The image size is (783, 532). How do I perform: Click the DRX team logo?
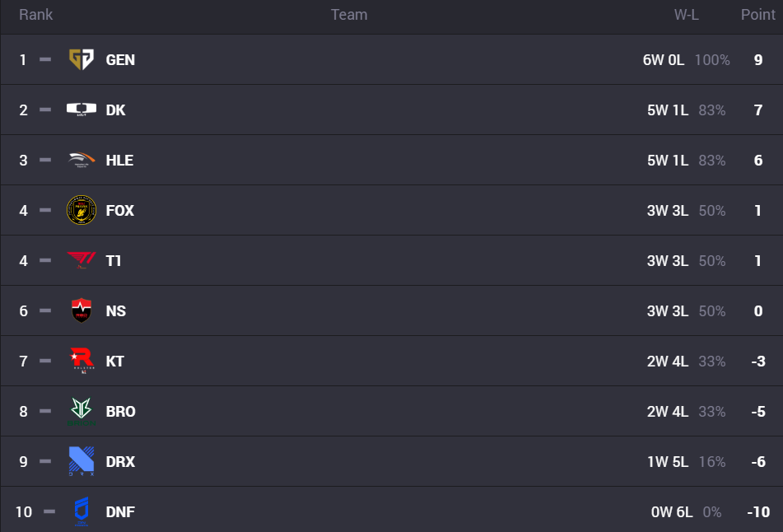coord(82,461)
